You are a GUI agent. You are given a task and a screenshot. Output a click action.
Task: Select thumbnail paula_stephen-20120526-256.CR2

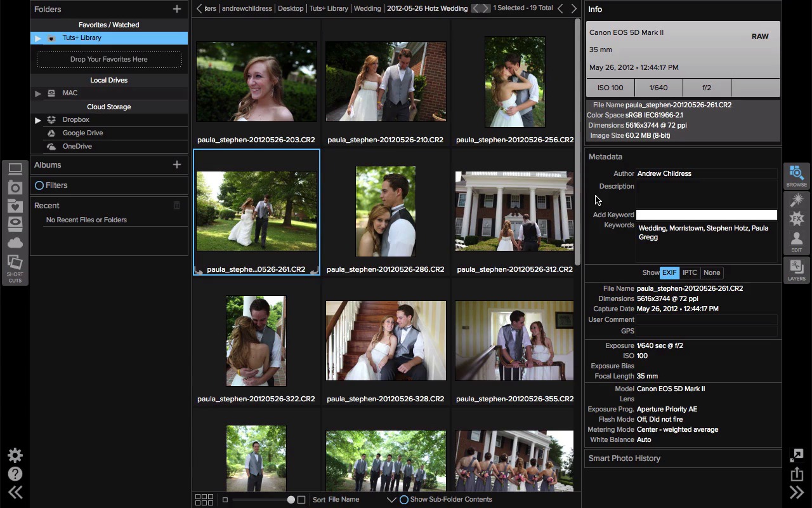coord(514,82)
